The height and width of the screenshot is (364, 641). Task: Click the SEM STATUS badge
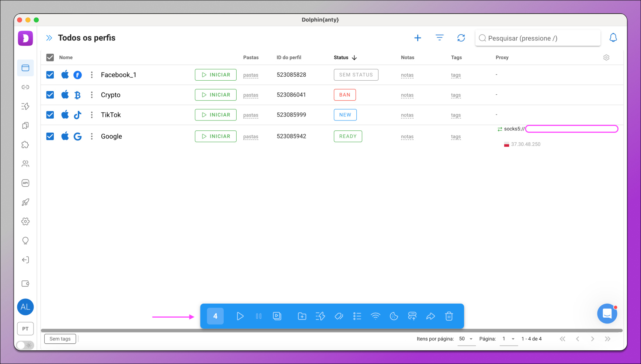click(356, 75)
